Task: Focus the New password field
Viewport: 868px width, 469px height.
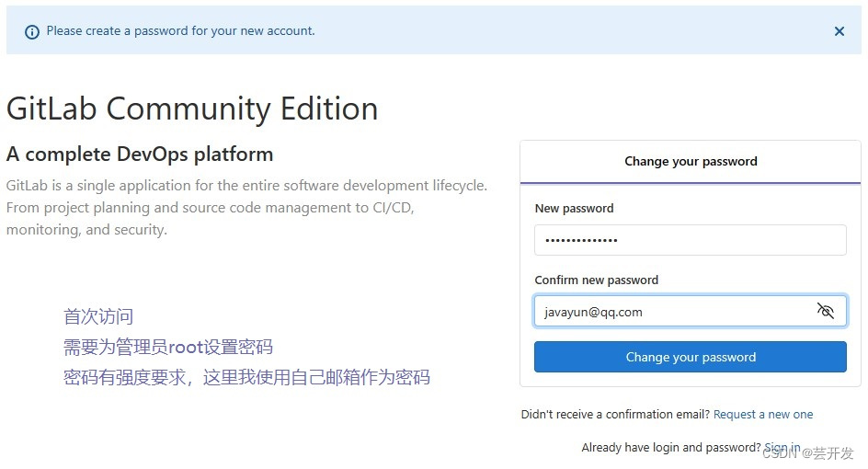Action: 691,240
